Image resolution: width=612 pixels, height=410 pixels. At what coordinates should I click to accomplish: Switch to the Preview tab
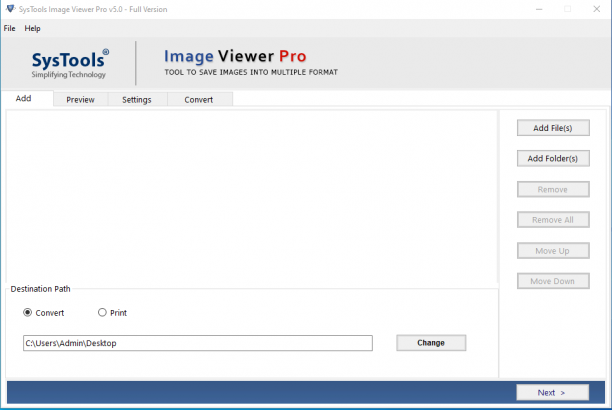coord(80,100)
